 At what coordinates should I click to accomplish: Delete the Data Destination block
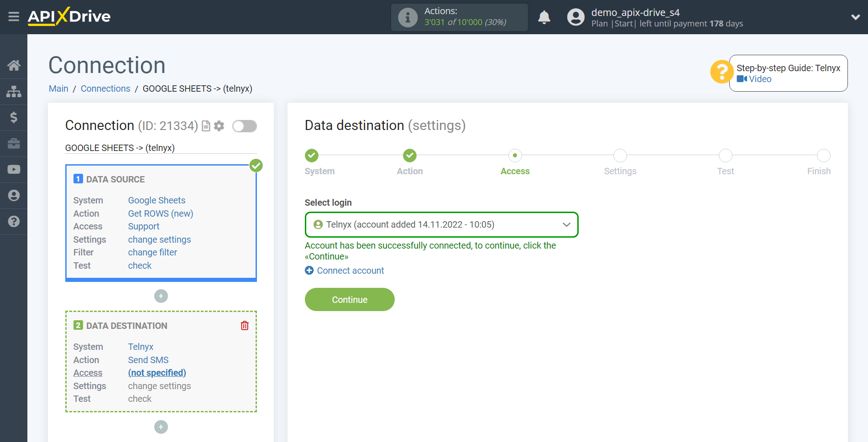(x=245, y=325)
